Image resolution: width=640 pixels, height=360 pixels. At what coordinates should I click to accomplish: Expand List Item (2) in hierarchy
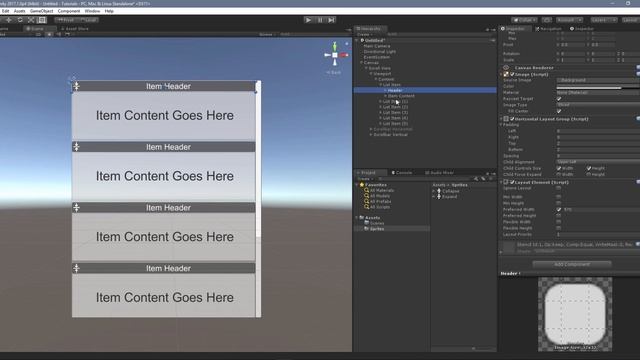tap(380, 107)
